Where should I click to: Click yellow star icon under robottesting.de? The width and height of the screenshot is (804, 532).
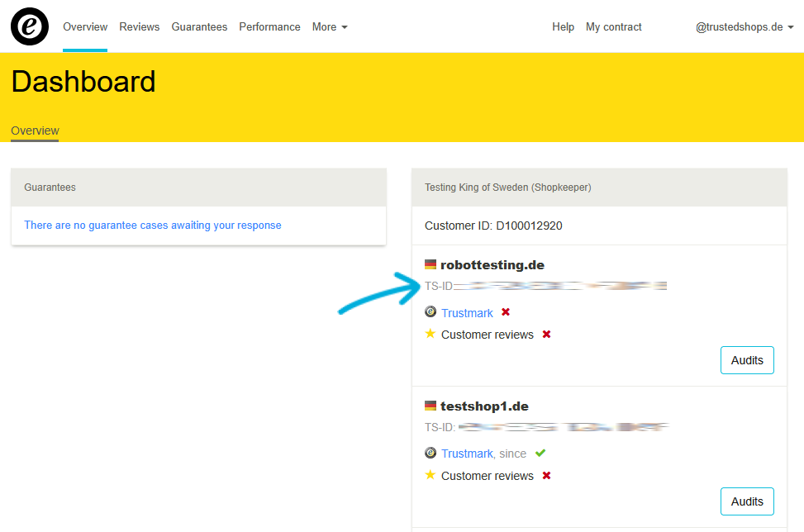click(430, 334)
